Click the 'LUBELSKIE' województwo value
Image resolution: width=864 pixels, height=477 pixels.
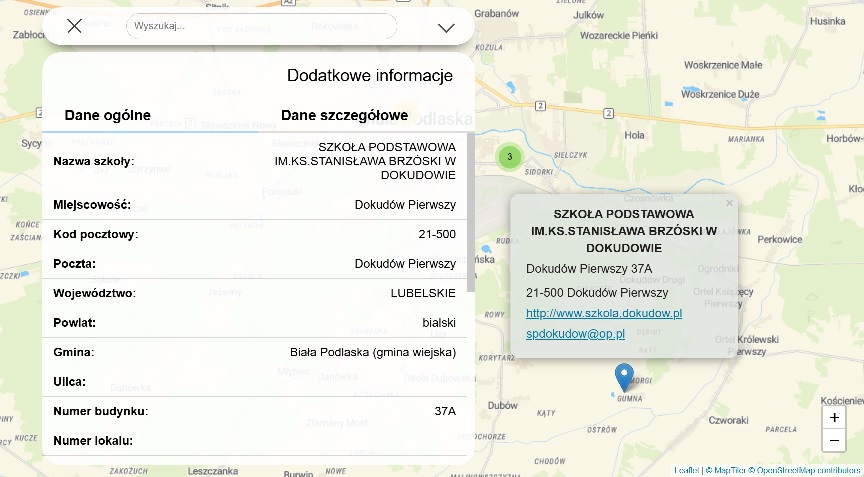click(x=423, y=293)
